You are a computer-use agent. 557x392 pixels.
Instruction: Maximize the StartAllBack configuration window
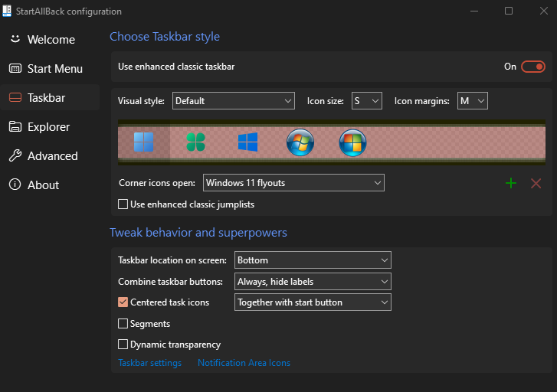509,11
